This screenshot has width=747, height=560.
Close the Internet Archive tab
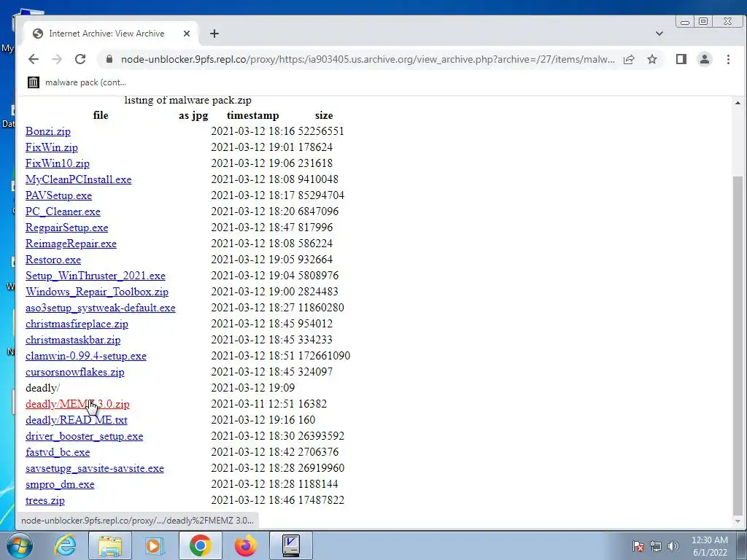187,34
